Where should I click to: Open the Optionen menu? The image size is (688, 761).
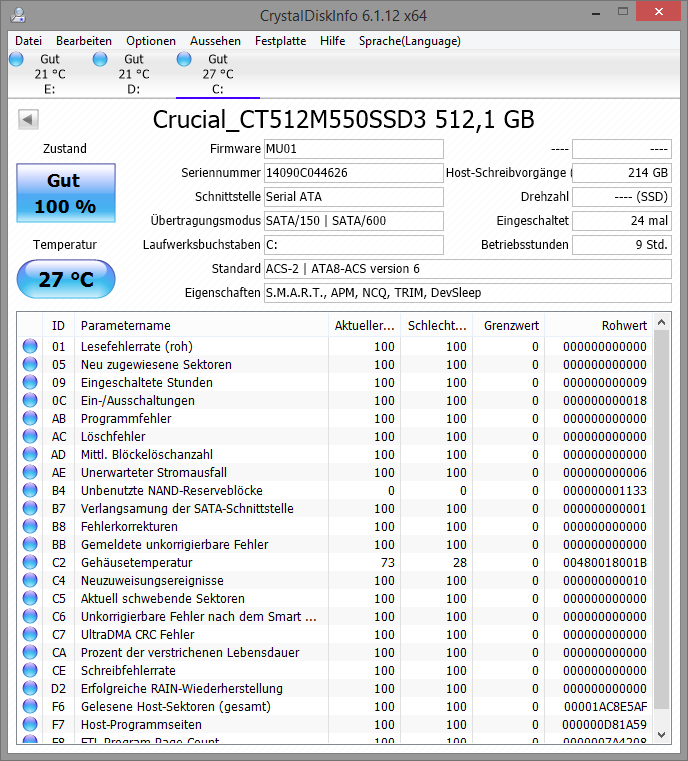click(x=150, y=41)
